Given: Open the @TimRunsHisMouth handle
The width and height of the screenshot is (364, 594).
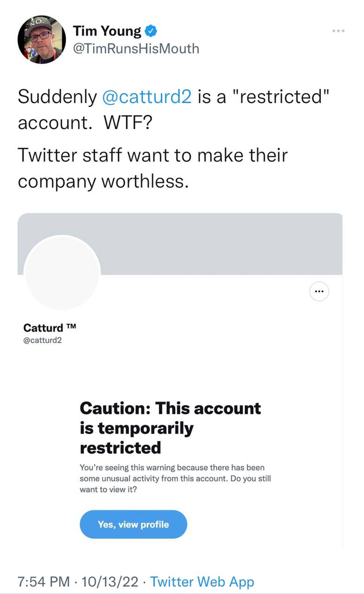Looking at the screenshot, I should coord(136,49).
